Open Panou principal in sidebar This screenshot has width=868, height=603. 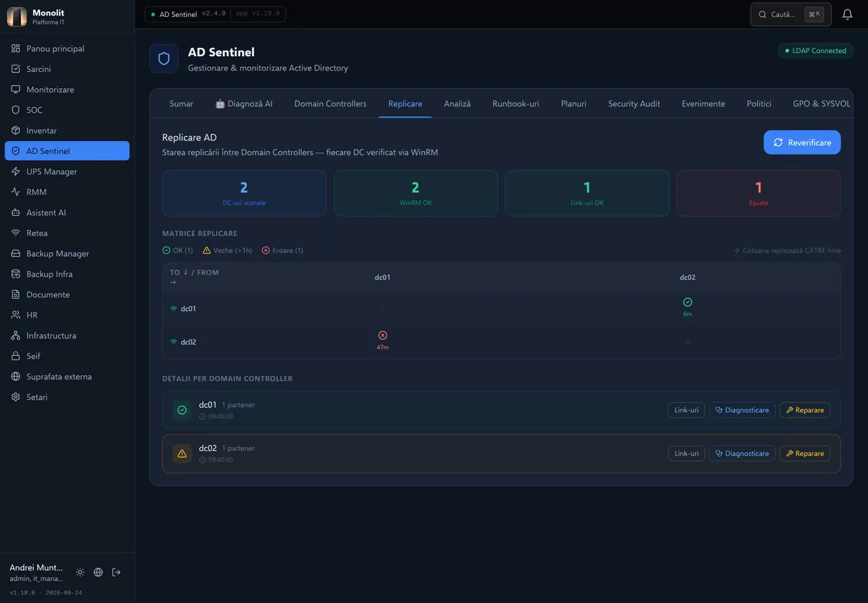[x=66, y=49]
